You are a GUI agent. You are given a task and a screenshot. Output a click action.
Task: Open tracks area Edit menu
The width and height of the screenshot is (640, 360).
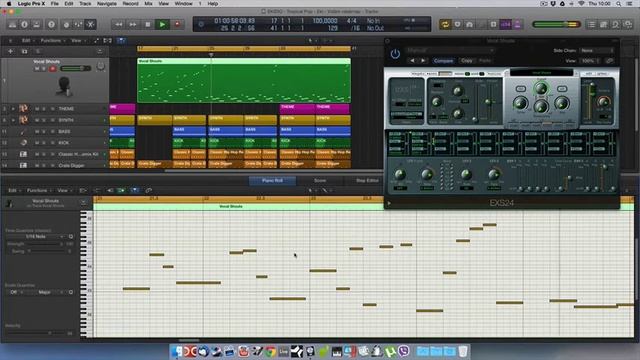(27, 41)
